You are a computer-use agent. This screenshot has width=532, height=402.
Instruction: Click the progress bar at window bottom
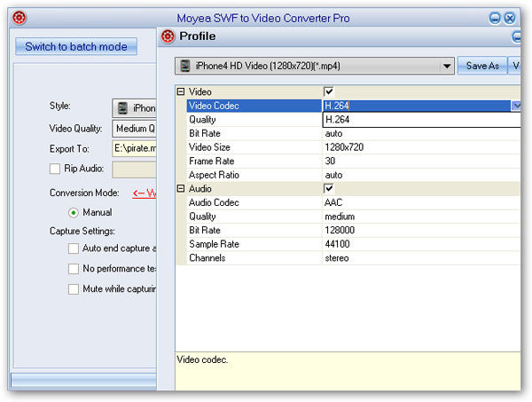83,381
